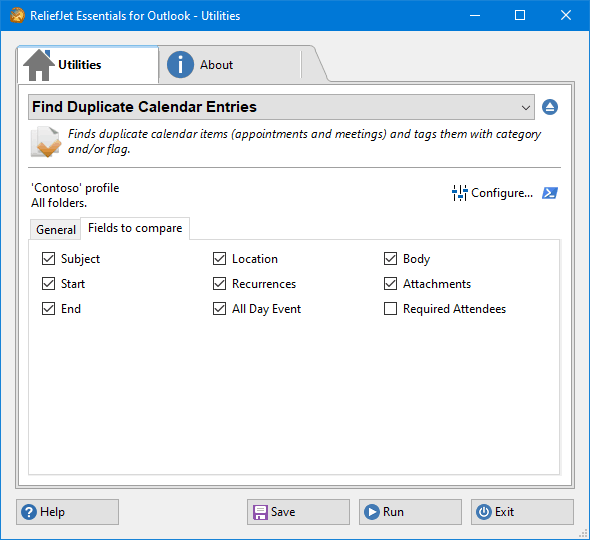The width and height of the screenshot is (590, 540).
Task: Select the Fields to compare tab
Action: pyautogui.click(x=135, y=228)
